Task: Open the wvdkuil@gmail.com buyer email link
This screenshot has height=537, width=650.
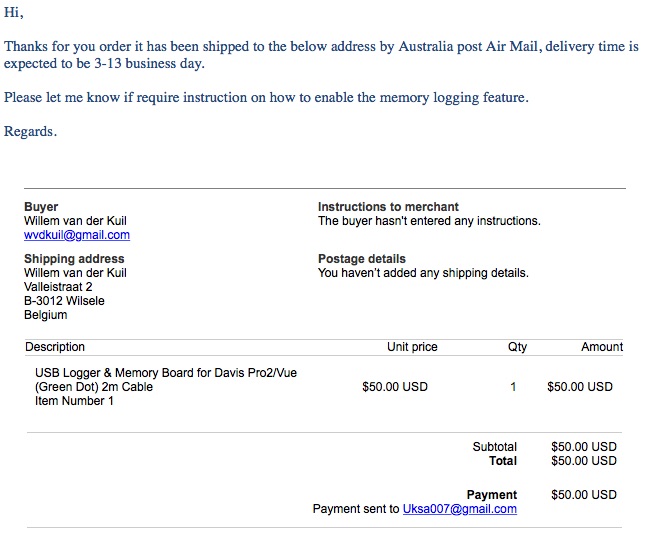Action: pyautogui.click(x=77, y=235)
